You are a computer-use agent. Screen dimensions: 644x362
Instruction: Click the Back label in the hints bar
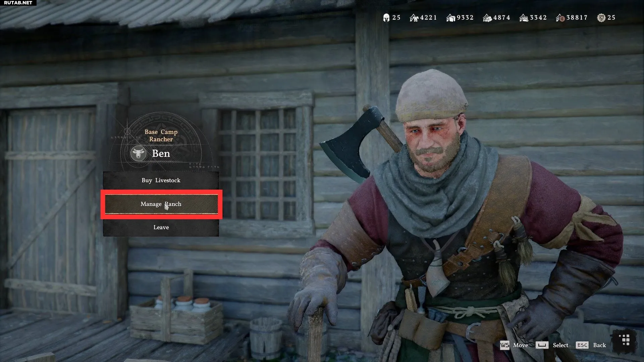point(599,345)
